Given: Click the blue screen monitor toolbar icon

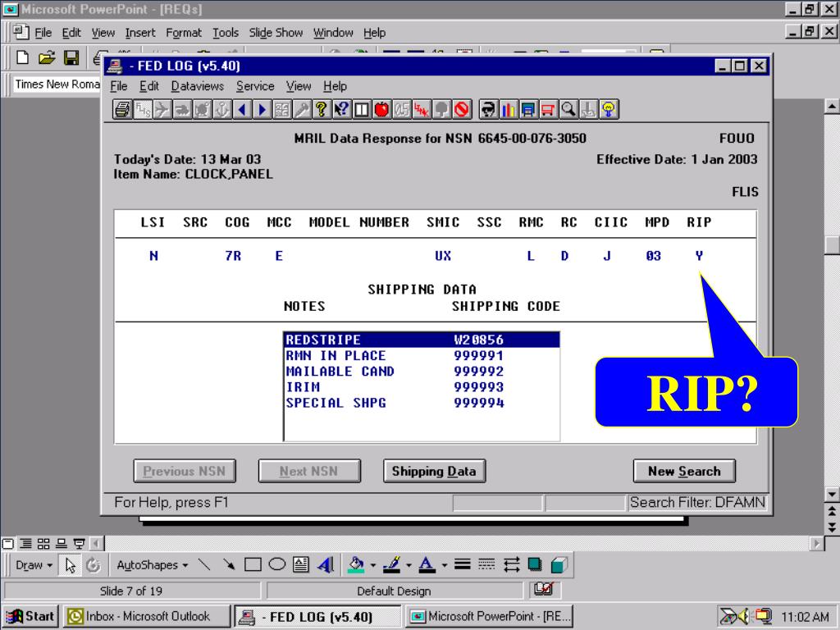Looking at the screenshot, I should coord(527,109).
